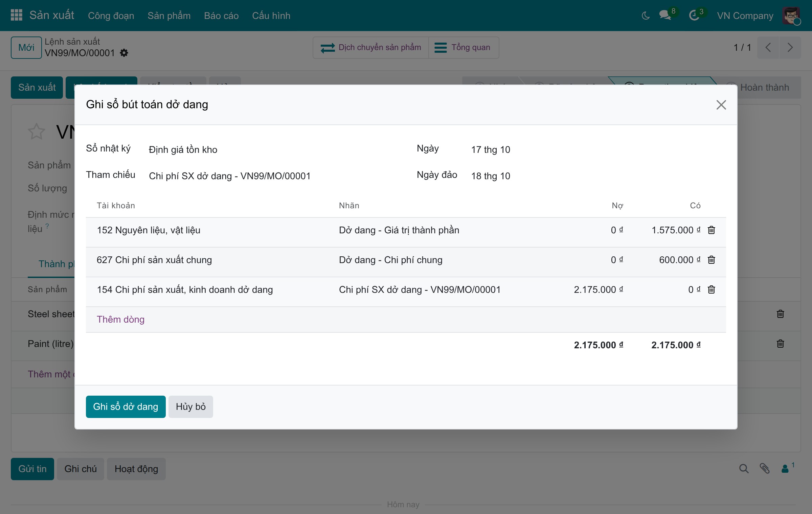This screenshot has width=812, height=514.
Task: Toggle dark mode moon icon
Action: pyautogui.click(x=646, y=16)
